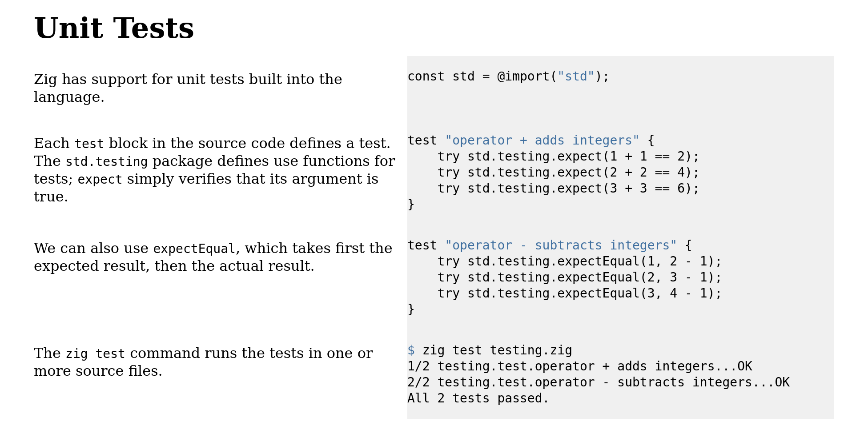Click the inline "zig test" command in the paragraph

[x=95, y=354]
